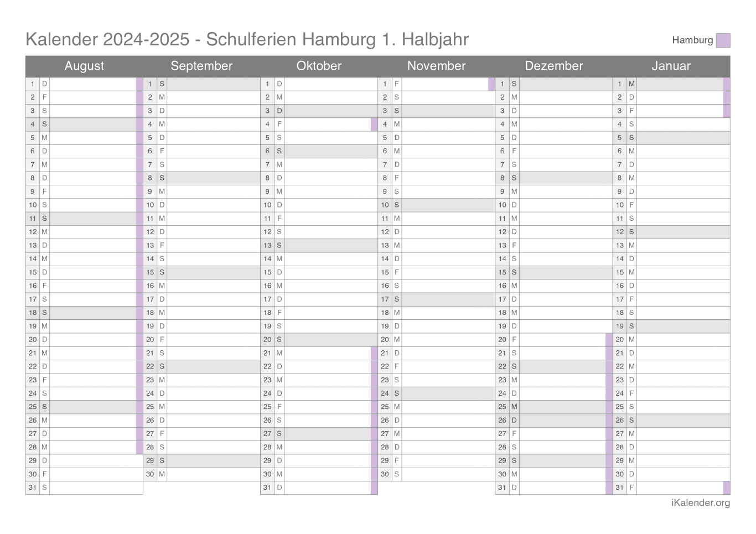Click the calendar title 'Kalender 2024-2025'
This screenshot has height=534, width=756.
coord(108,39)
